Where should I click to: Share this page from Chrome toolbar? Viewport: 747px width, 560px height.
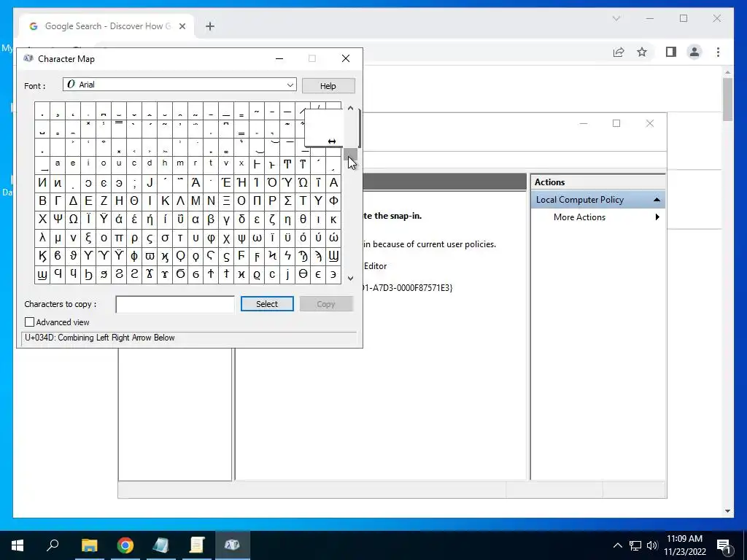[x=619, y=52]
